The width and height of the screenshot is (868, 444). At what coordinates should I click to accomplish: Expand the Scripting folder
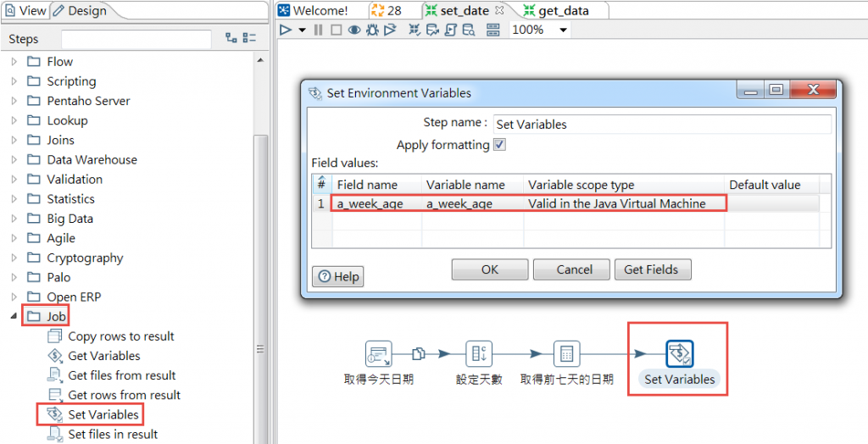click(x=14, y=81)
